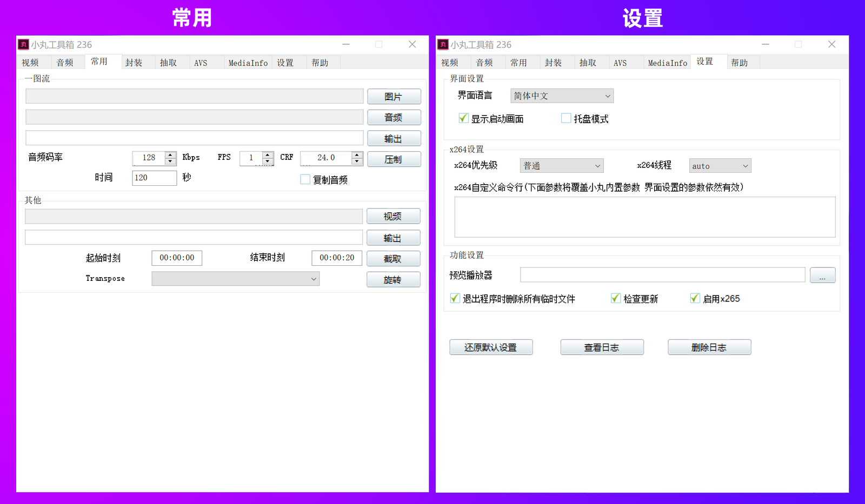
Task: Restore defaults with 还原默认设置
Action: tap(491, 347)
